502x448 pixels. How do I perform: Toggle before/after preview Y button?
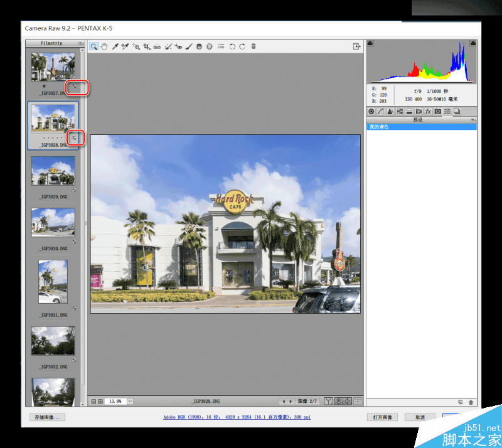pyautogui.click(x=328, y=401)
